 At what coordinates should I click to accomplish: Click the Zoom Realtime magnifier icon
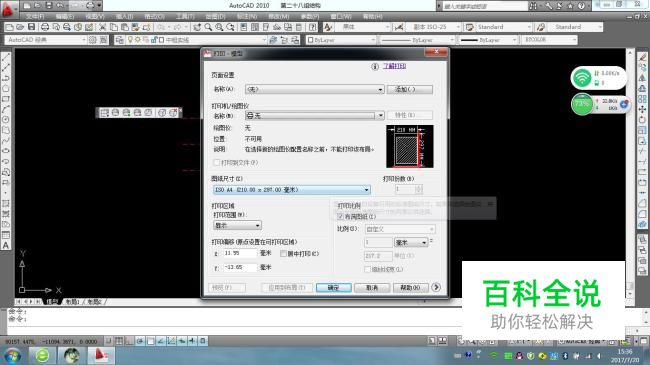[x=208, y=27]
